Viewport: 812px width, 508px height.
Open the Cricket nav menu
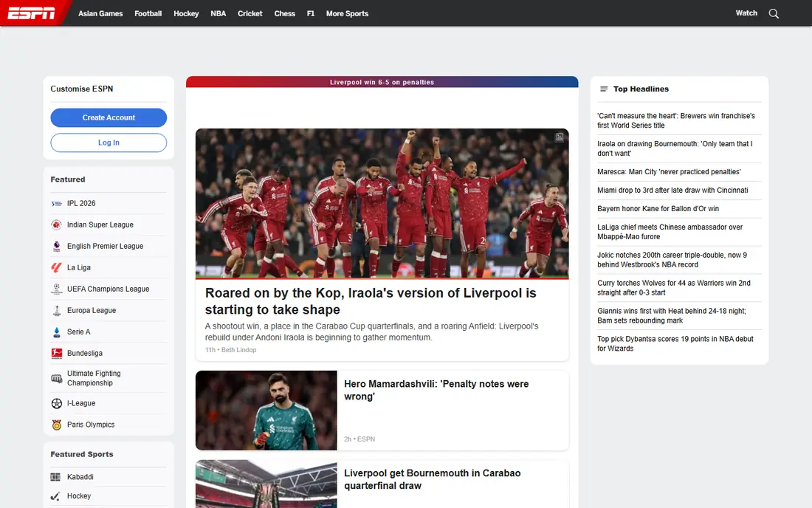tap(250, 13)
